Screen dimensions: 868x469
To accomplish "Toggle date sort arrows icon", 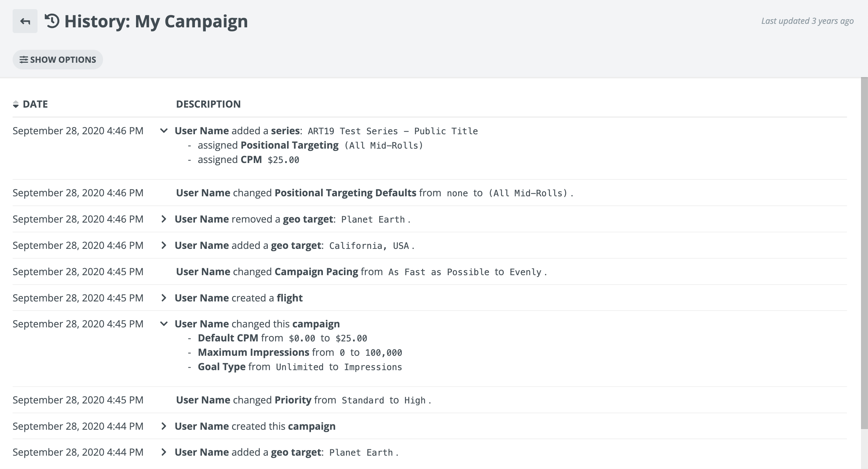I will click(x=16, y=104).
